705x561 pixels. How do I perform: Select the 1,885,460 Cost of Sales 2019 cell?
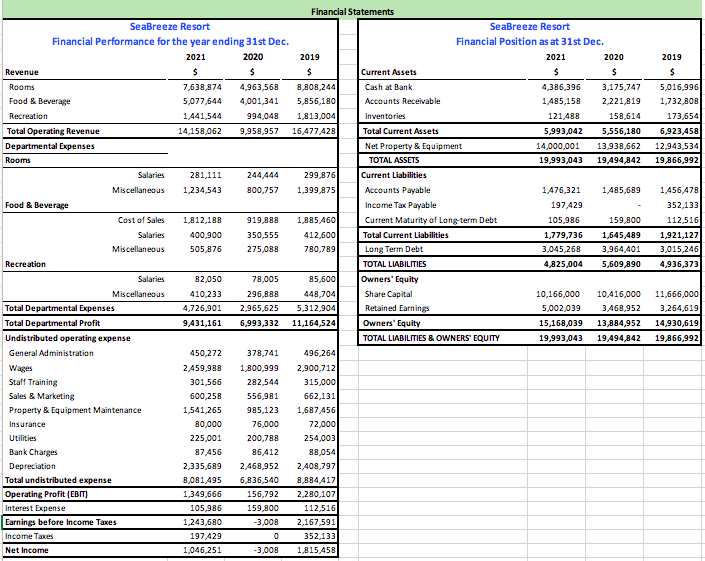click(x=316, y=220)
